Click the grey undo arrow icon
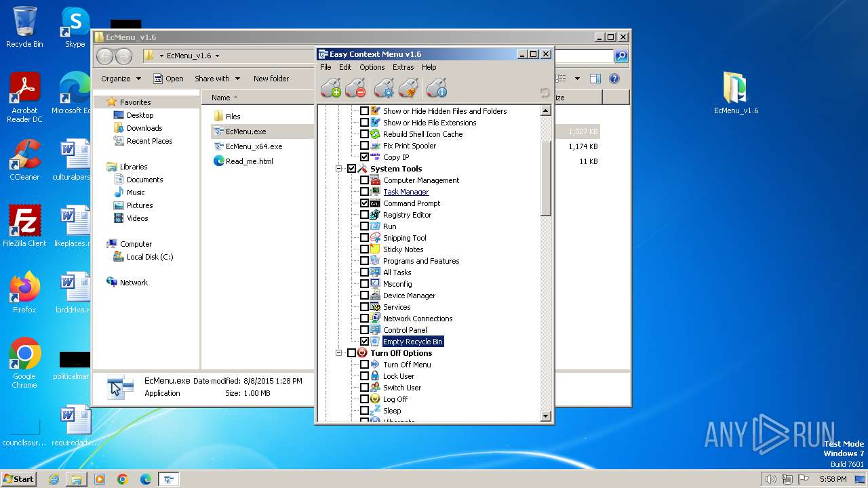 545,93
